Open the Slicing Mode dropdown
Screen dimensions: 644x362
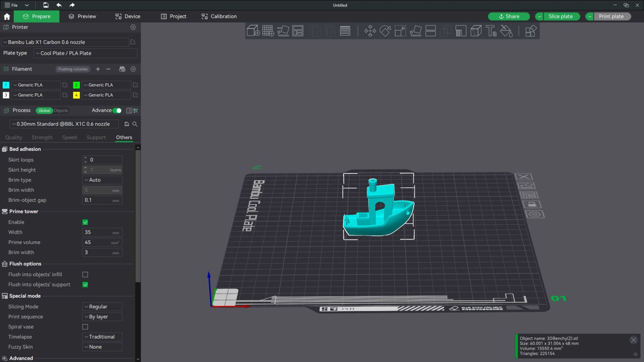[102, 307]
